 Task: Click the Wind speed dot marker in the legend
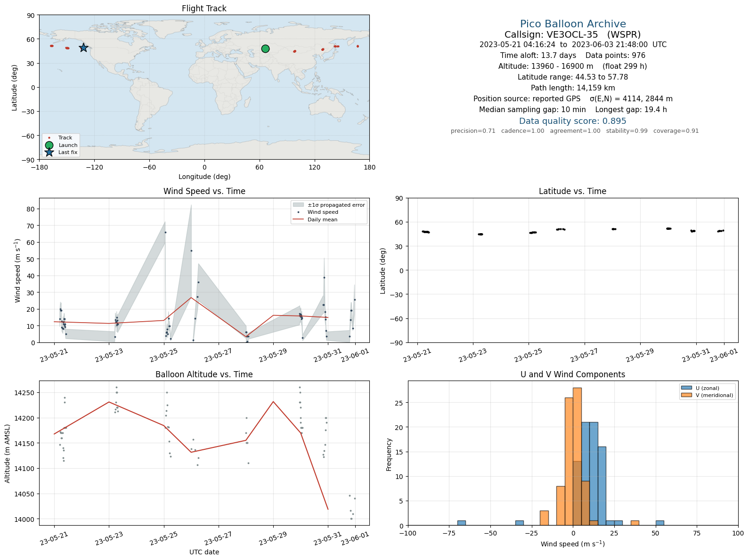click(298, 212)
